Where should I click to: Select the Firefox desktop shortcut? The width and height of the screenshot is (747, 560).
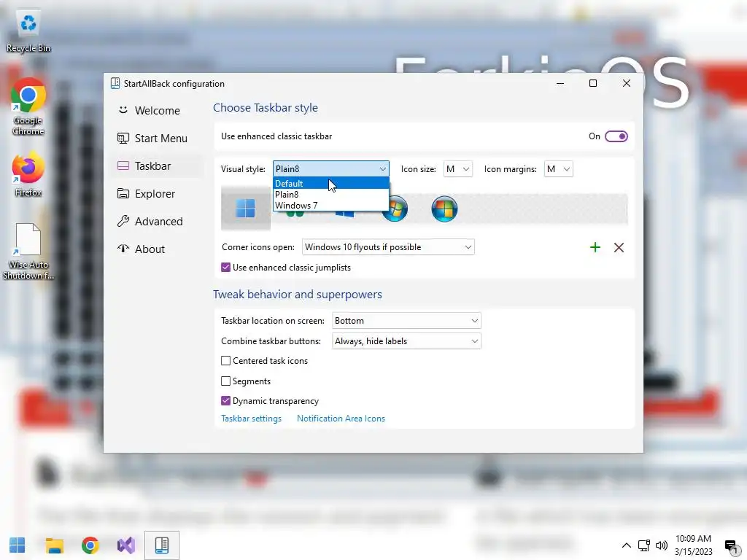[28, 175]
